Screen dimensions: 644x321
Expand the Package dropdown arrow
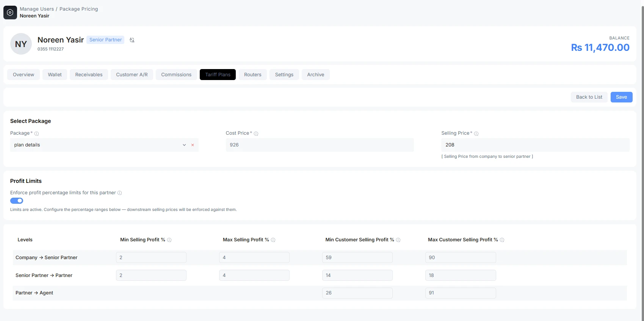coord(184,145)
